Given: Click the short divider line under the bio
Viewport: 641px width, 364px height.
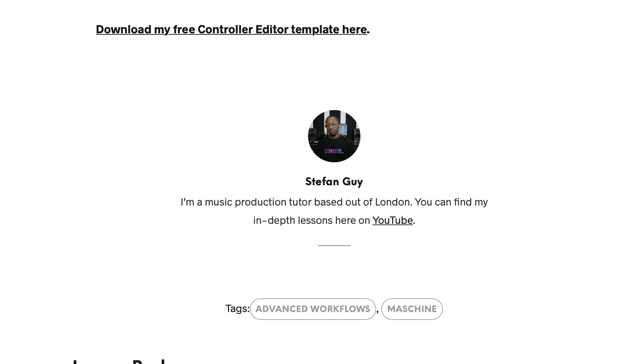Looking at the screenshot, I should (334, 245).
